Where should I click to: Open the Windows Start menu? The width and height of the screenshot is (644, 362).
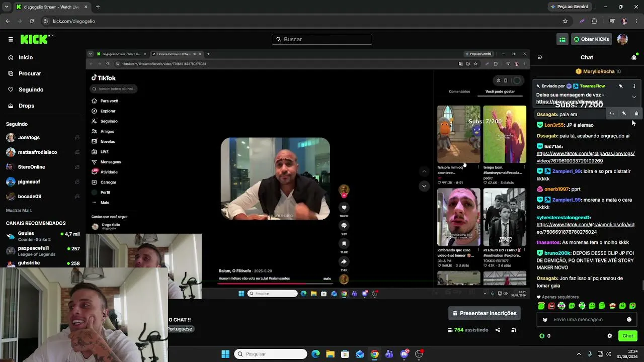pyautogui.click(x=225, y=354)
